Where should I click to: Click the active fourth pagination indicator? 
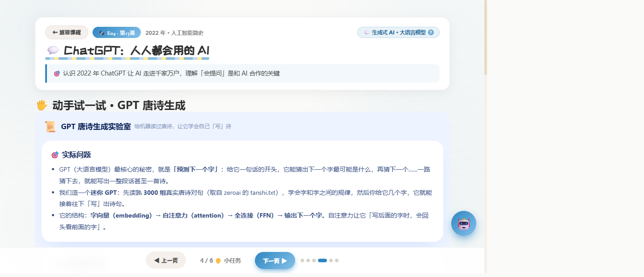[322, 260]
